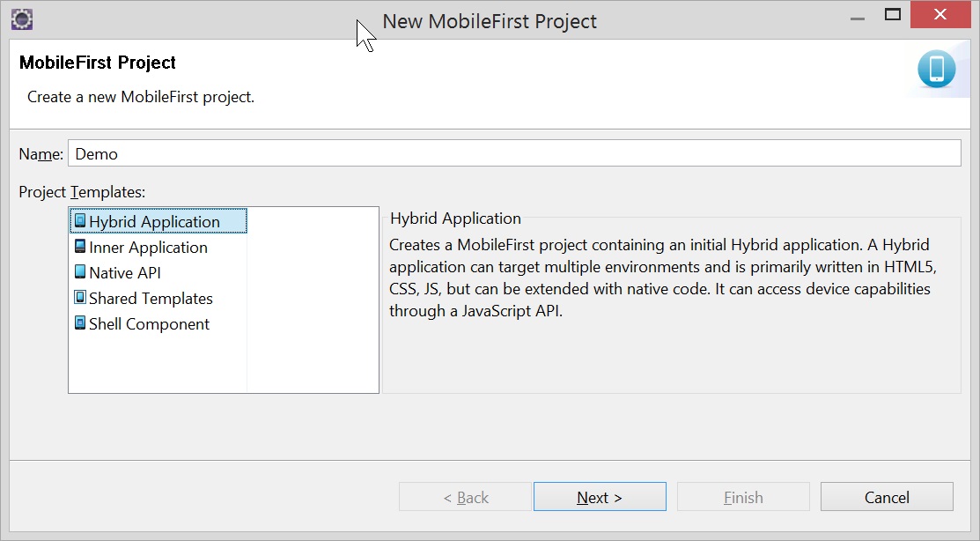Maximize the New MobileFirst Project window
The image size is (980, 541).
[893, 15]
